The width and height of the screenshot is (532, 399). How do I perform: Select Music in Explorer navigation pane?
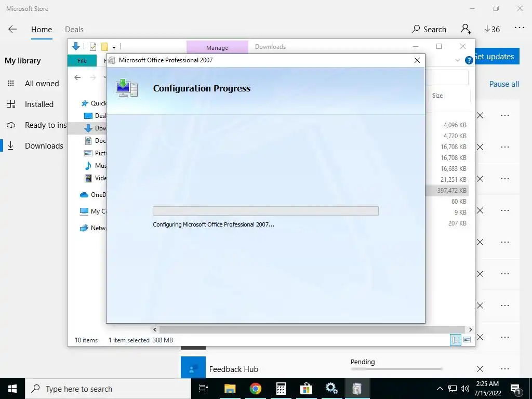pos(95,166)
